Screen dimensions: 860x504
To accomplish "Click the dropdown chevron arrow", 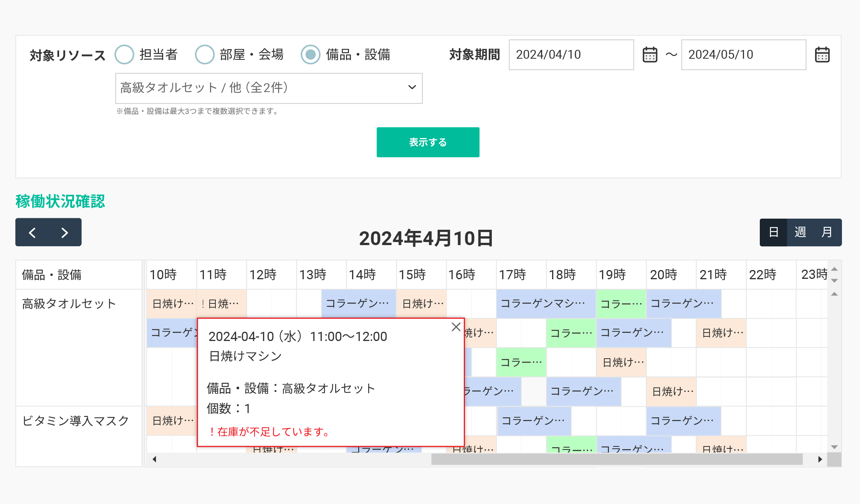I will (x=412, y=87).
